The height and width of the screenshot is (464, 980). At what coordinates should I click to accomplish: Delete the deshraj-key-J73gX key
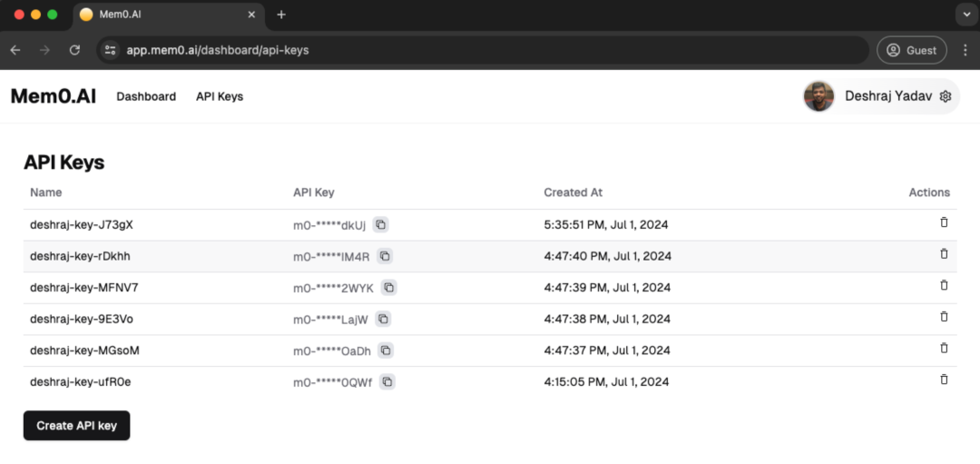tap(944, 222)
